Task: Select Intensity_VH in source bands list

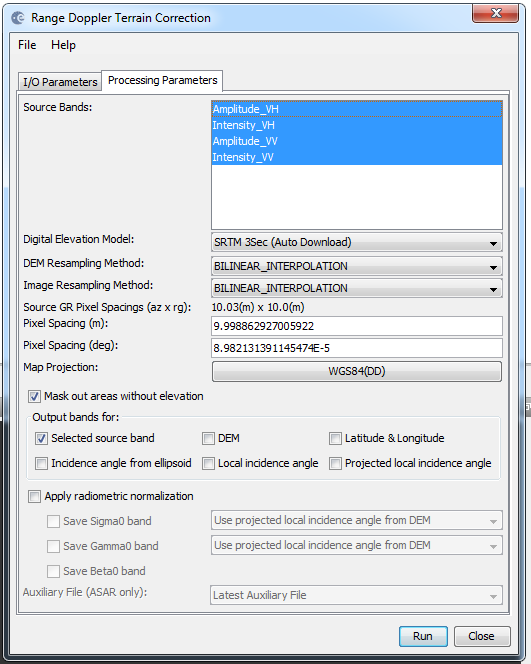Action: [x=357, y=125]
